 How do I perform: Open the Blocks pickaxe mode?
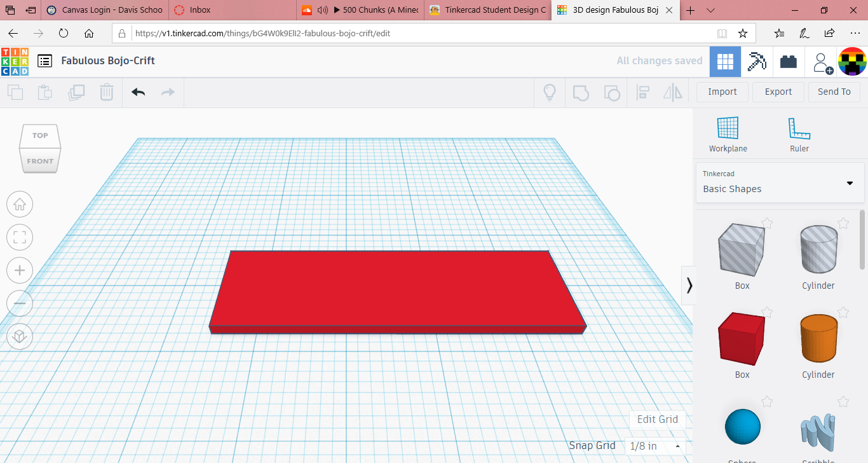tap(756, 62)
